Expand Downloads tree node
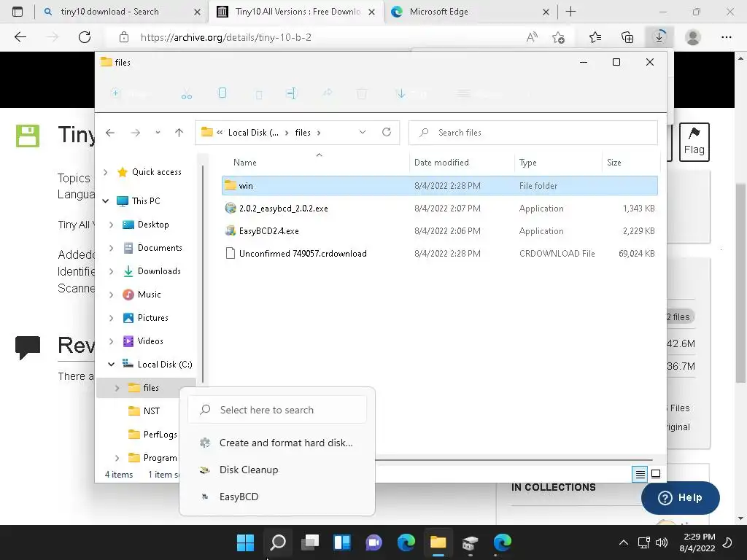Image resolution: width=747 pixels, height=560 pixels. (111, 271)
